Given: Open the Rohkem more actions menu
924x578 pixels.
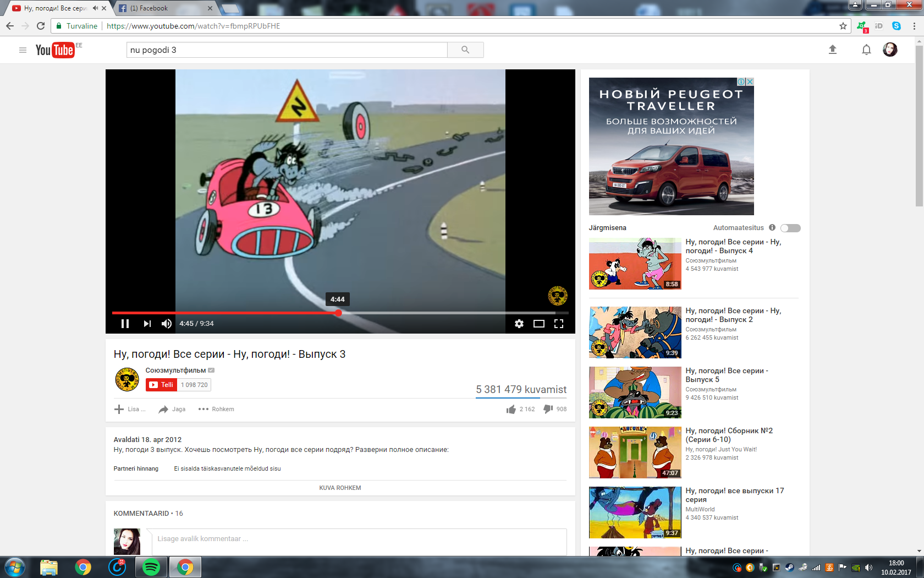Looking at the screenshot, I should coord(216,409).
